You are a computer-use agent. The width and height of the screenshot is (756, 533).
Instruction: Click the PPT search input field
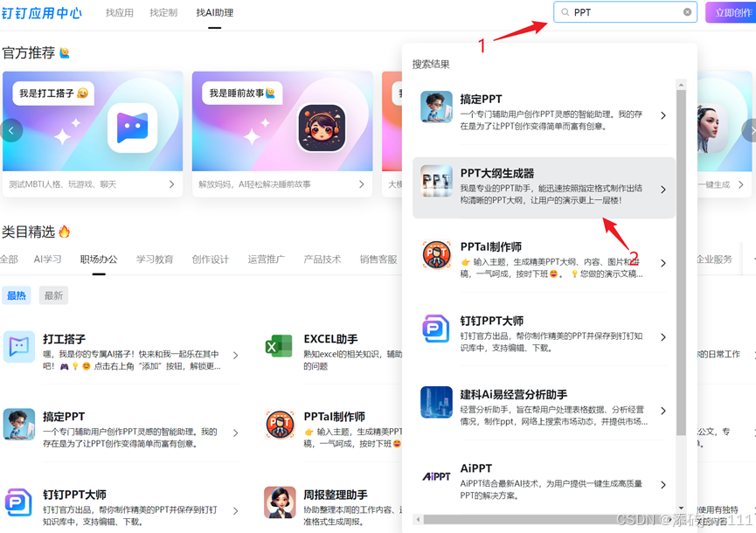pos(626,12)
